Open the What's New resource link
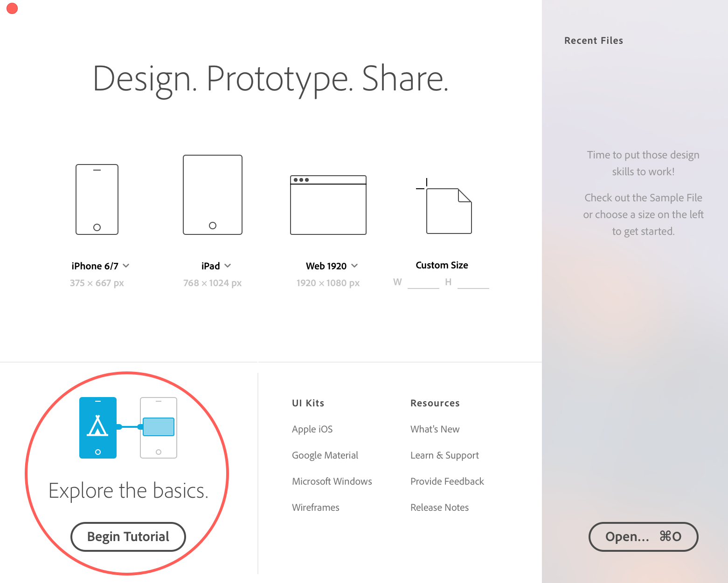The height and width of the screenshot is (583, 728). pos(435,429)
